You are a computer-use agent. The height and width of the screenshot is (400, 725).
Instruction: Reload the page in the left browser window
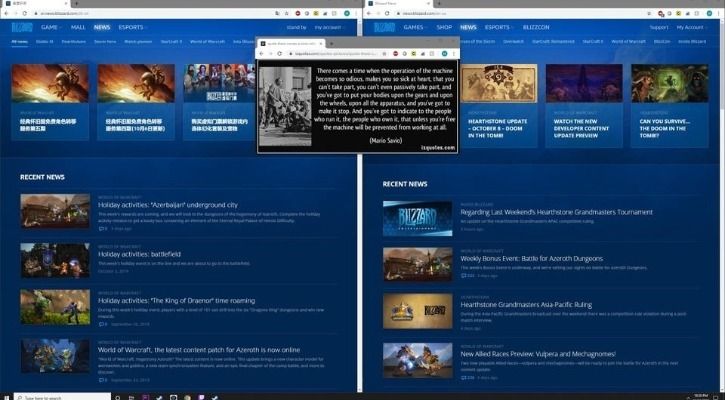25,13
